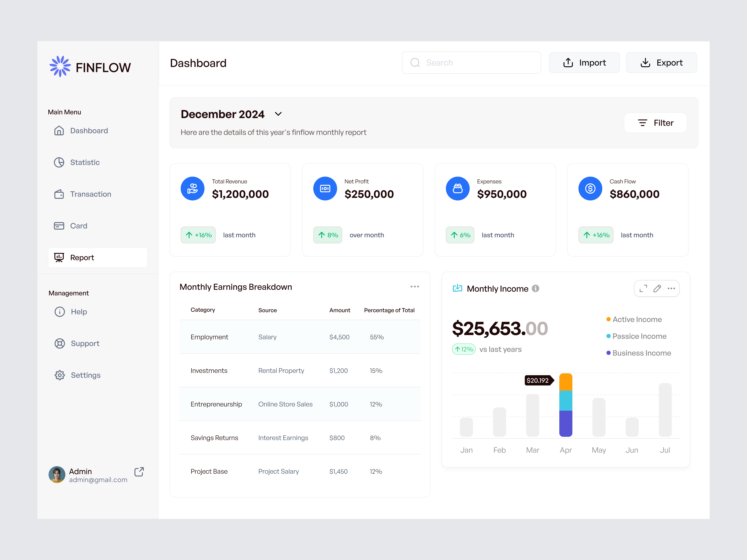747x560 pixels.
Task: Select the Report menu item
Action: 82,257
